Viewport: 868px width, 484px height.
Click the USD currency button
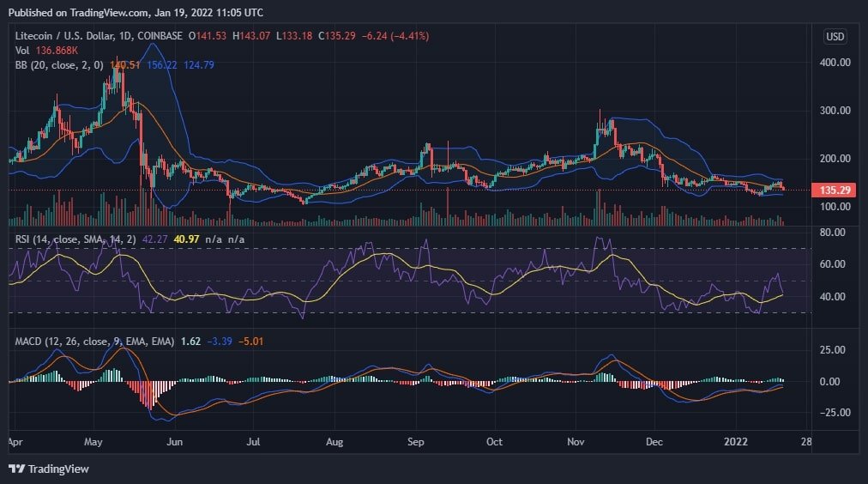[x=835, y=37]
